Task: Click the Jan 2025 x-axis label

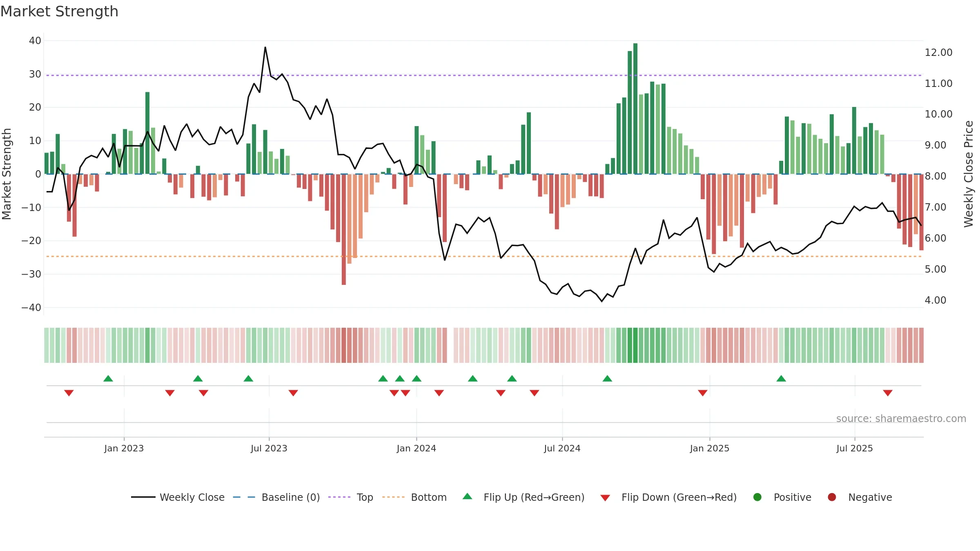Action: pyautogui.click(x=710, y=449)
